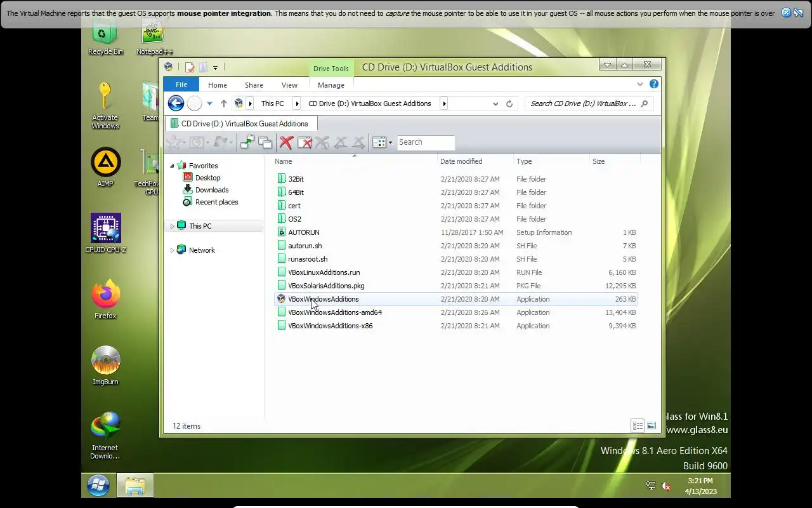The height and width of the screenshot is (508, 812).
Task: Sort by Date modified column header
Action: tap(476, 161)
